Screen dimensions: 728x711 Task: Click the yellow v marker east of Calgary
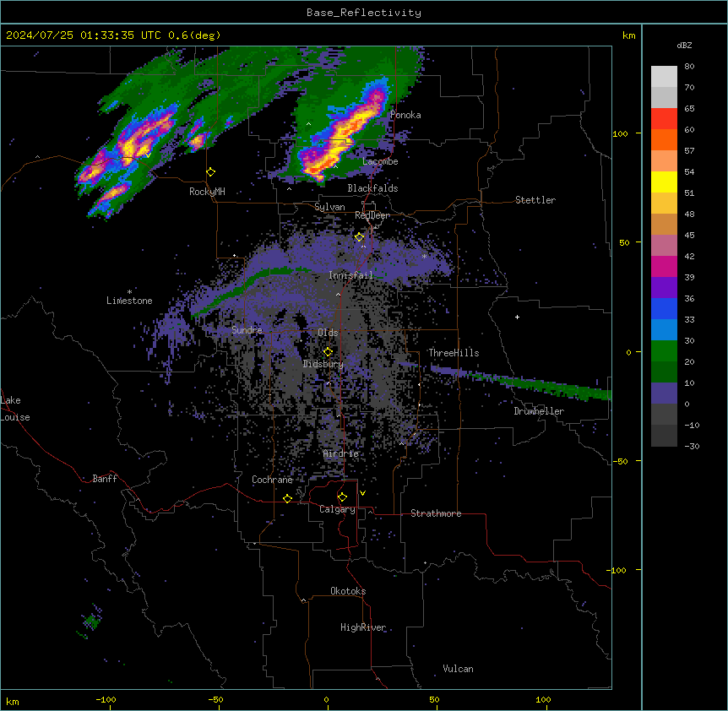pyautogui.click(x=362, y=493)
